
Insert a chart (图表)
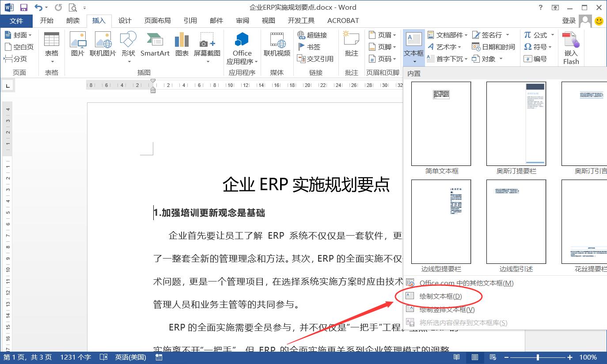(182, 45)
